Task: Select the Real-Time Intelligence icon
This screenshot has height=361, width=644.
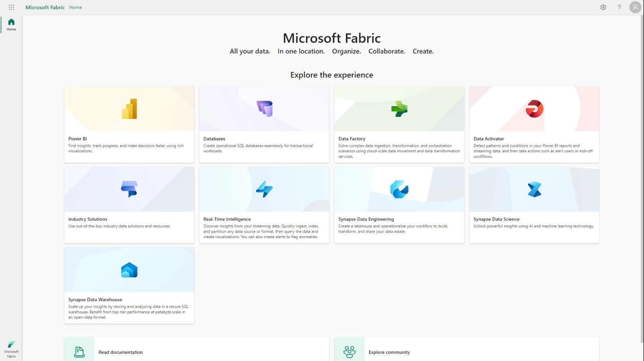Action: click(264, 189)
